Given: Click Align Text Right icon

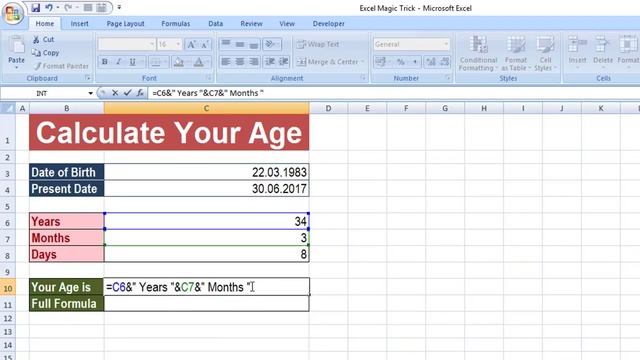Looking at the screenshot, I should tap(253, 62).
